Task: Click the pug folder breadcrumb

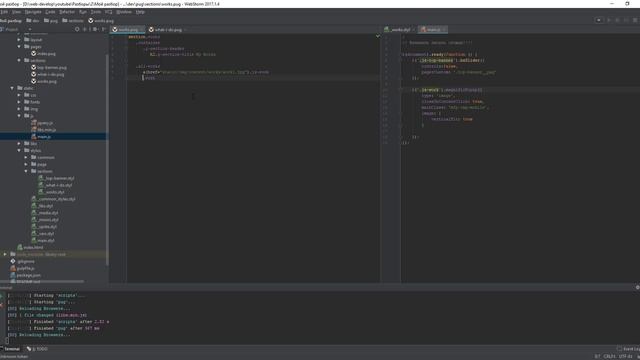Action: (x=51, y=20)
